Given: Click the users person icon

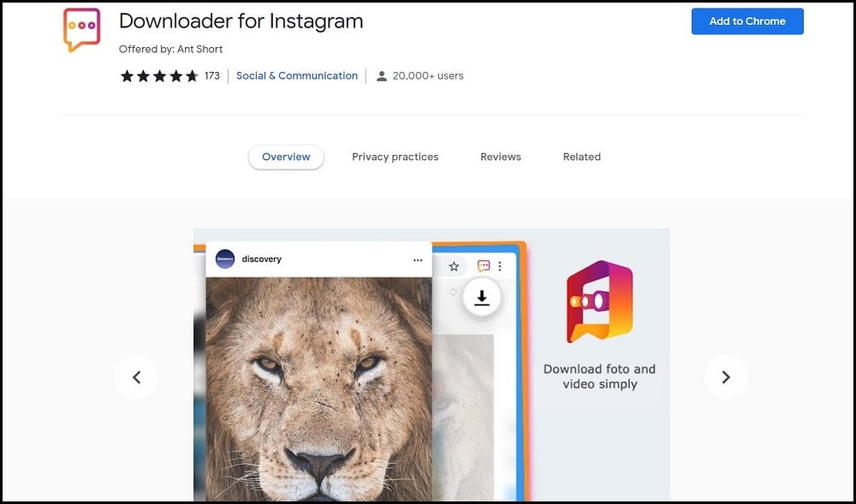Looking at the screenshot, I should pyautogui.click(x=382, y=76).
